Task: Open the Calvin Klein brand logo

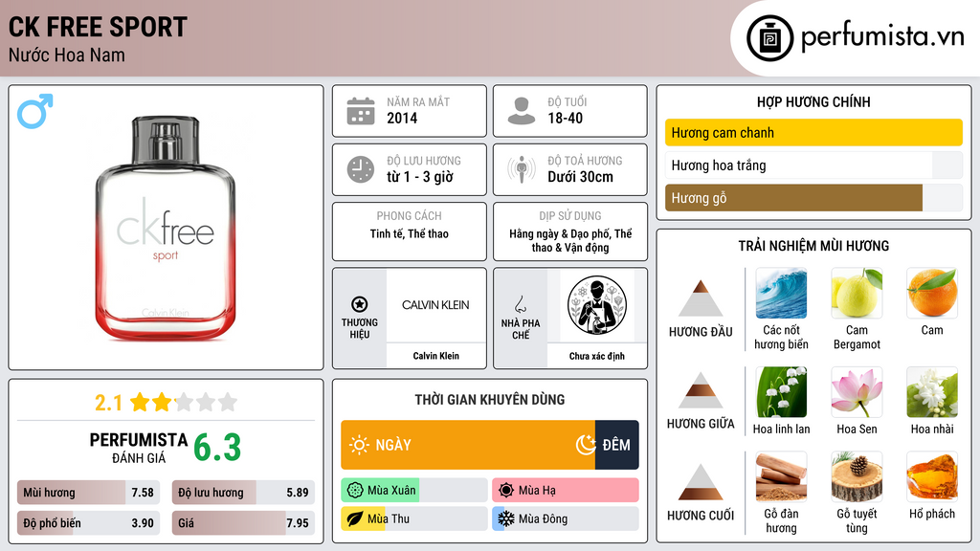Action: pos(435,305)
